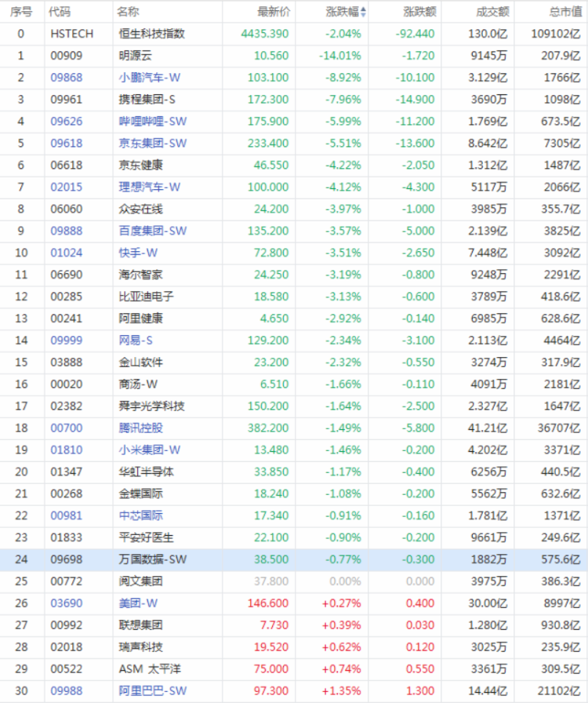Image resolution: width=588 pixels, height=703 pixels.
Task: Select the 众安在线 name cell
Action: coord(140,209)
